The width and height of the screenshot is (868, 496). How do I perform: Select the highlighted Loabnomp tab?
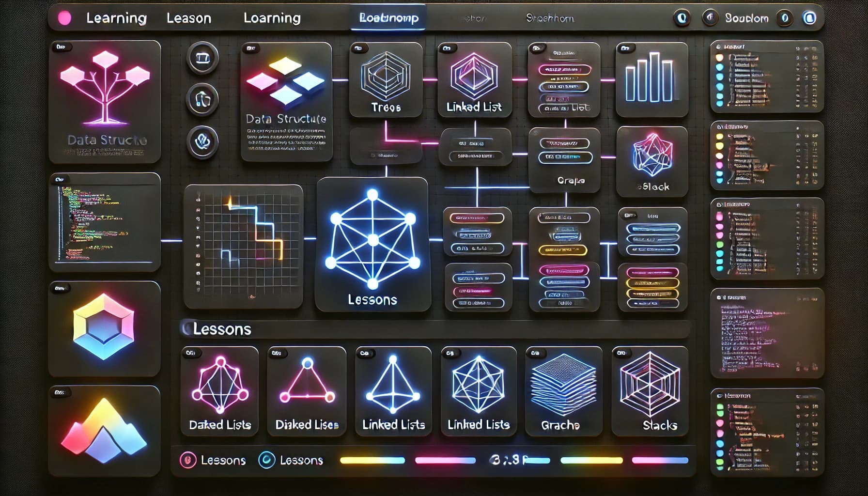click(388, 18)
